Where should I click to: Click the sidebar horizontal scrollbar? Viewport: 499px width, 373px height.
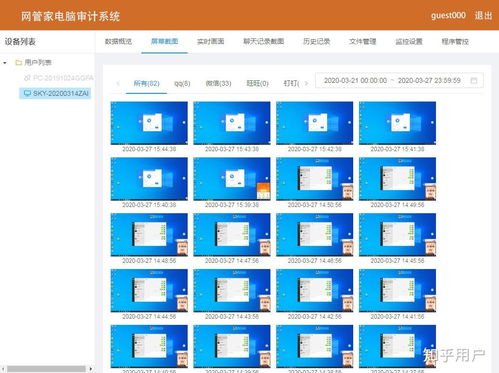[46, 369]
